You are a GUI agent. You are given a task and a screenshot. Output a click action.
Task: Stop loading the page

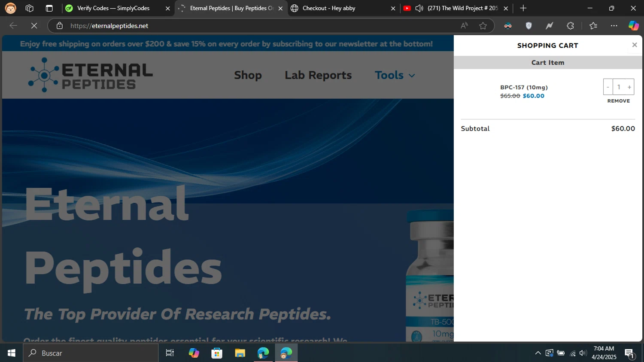[x=34, y=26]
